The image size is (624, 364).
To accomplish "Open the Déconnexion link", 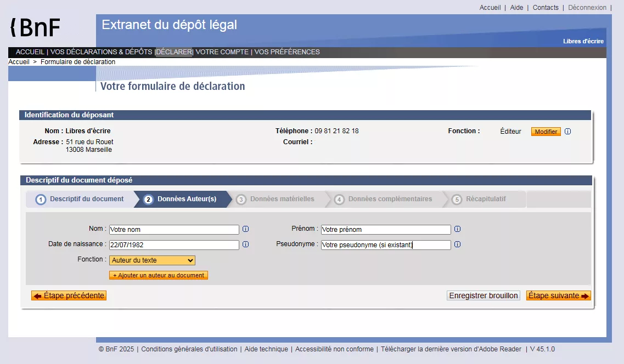I will click(587, 8).
